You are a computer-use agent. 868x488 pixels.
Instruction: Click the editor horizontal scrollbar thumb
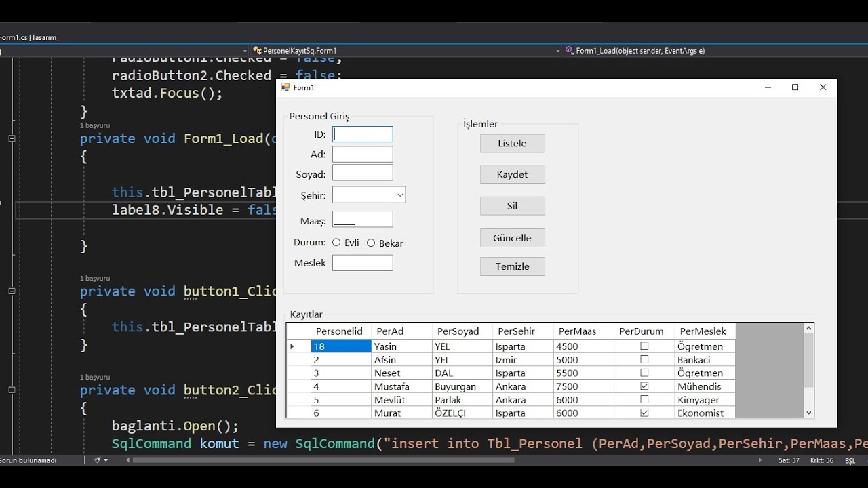point(323,460)
